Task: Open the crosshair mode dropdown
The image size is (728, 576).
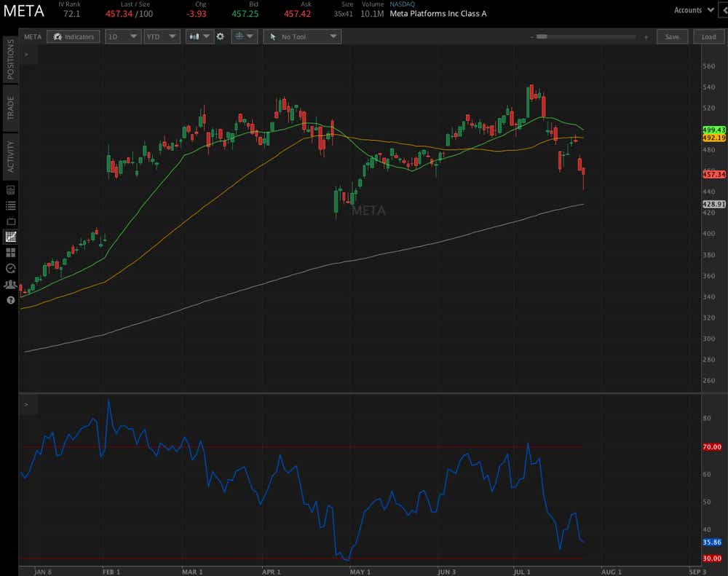Action: point(244,36)
